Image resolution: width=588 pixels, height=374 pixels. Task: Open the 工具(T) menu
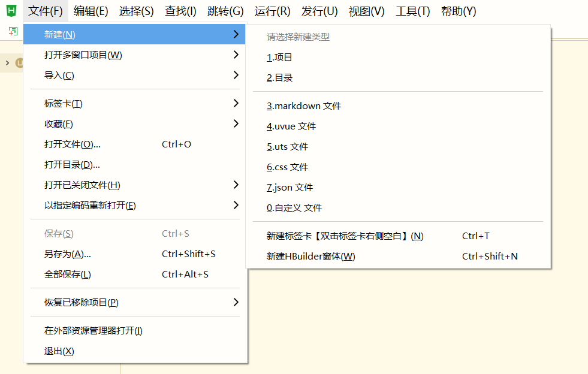[412, 11]
